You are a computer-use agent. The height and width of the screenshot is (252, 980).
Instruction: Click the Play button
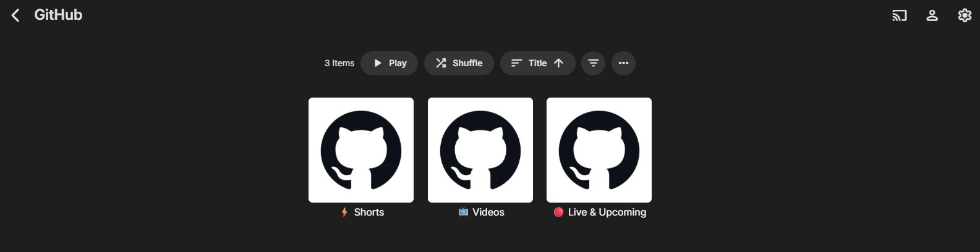(389, 63)
